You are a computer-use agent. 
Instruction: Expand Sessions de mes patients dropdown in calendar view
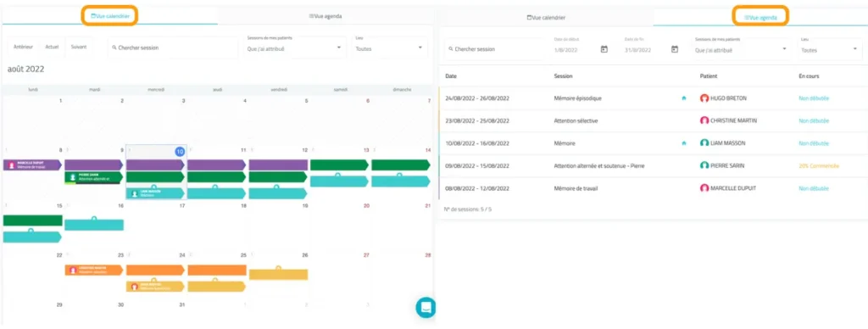point(294,47)
